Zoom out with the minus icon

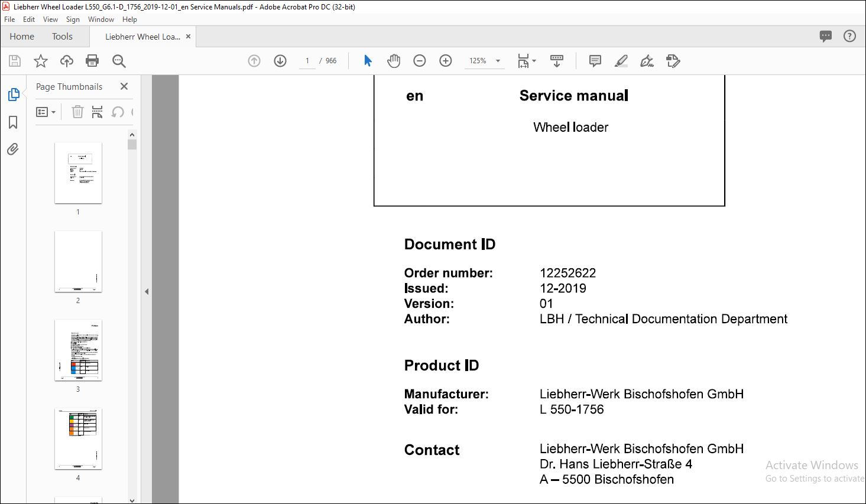coord(420,61)
